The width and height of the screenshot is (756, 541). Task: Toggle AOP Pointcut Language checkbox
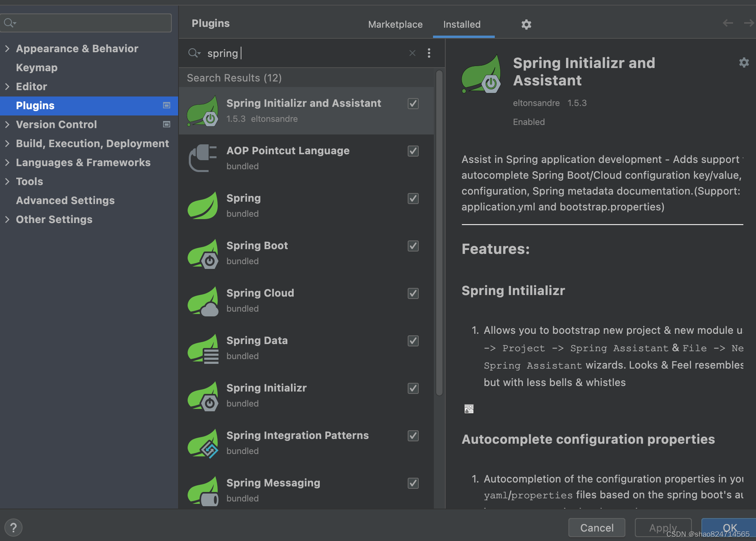tap(413, 151)
